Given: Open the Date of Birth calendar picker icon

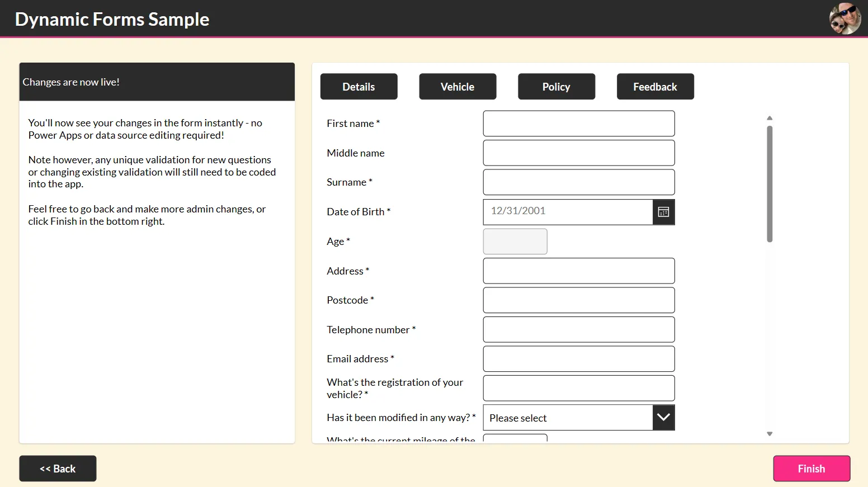Looking at the screenshot, I should point(663,212).
